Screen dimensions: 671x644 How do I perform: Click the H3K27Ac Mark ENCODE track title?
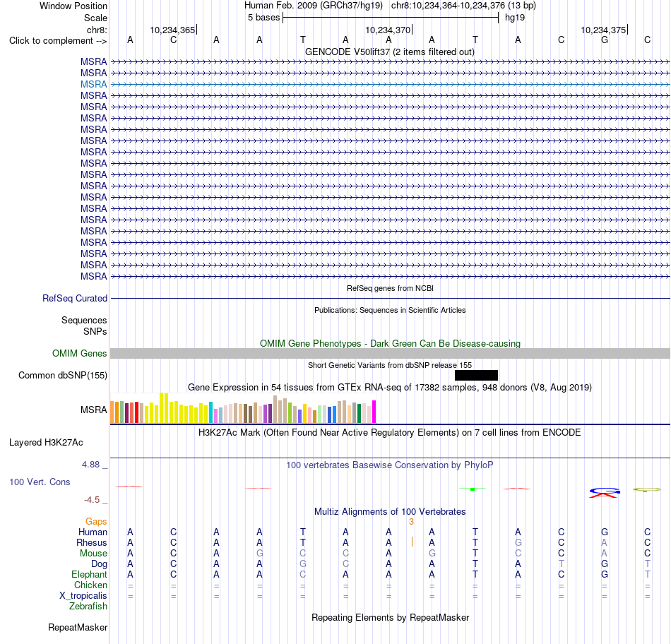[390, 433]
